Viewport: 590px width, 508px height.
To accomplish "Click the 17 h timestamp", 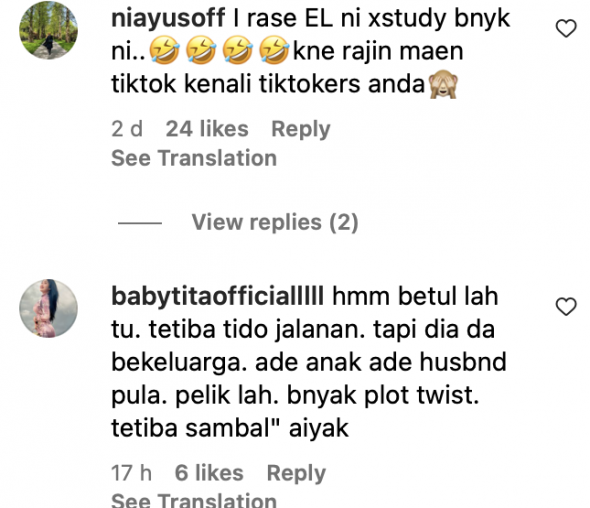I will click(131, 473).
